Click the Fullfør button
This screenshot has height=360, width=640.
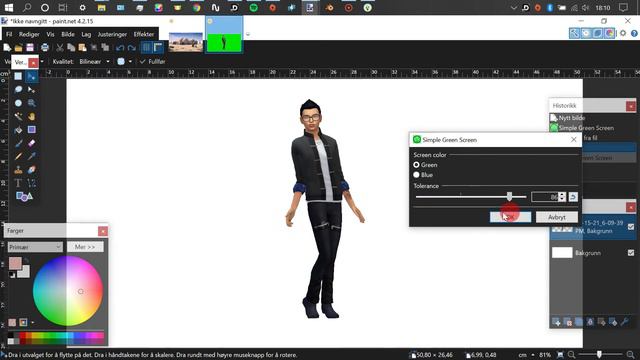click(152, 62)
